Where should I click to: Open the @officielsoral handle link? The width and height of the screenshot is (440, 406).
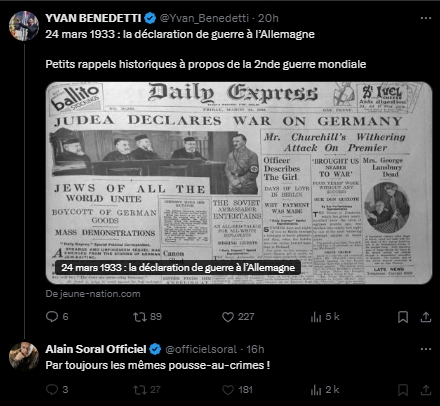point(201,349)
